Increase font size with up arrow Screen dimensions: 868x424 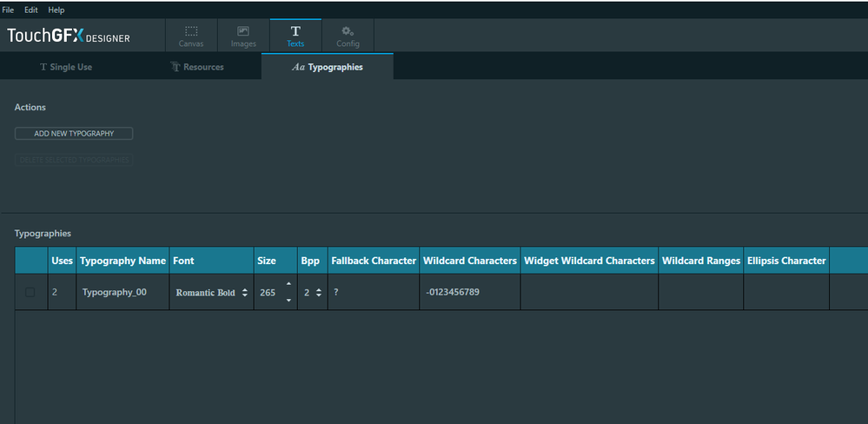coord(288,284)
